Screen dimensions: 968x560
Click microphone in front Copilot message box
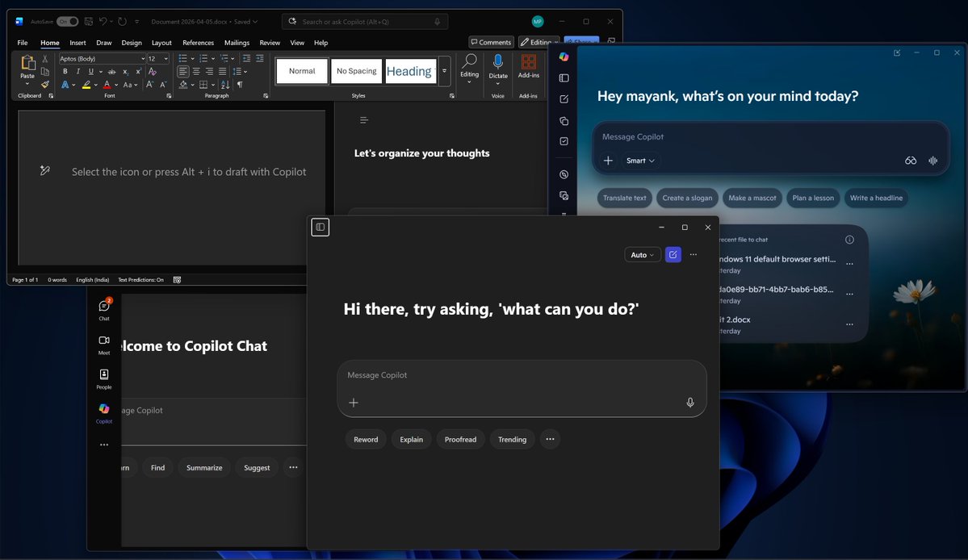(x=690, y=402)
